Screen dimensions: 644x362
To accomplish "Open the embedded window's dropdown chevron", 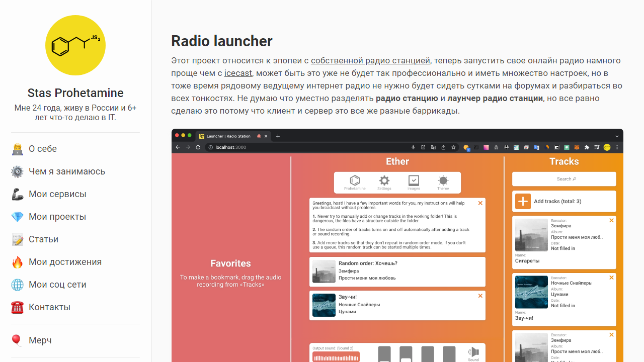I will [617, 136].
